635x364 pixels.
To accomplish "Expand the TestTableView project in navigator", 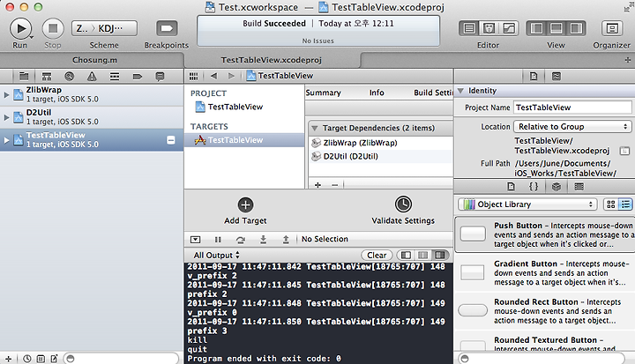I will click(6, 140).
